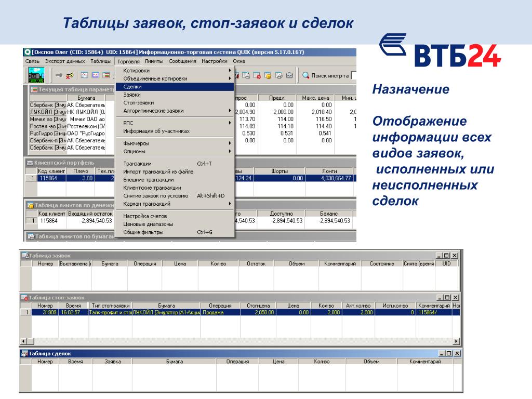The width and height of the screenshot is (532, 399).
Task: Click left arrow of стоп-заявок scrollbar
Action: (24, 341)
